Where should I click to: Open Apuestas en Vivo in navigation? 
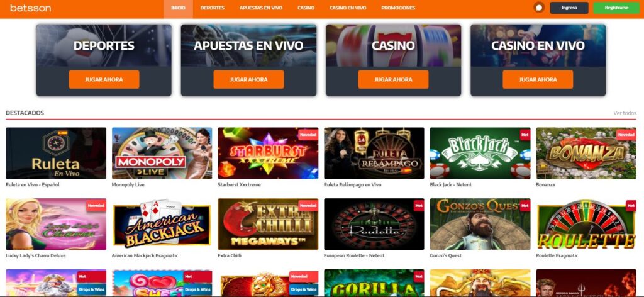(261, 8)
